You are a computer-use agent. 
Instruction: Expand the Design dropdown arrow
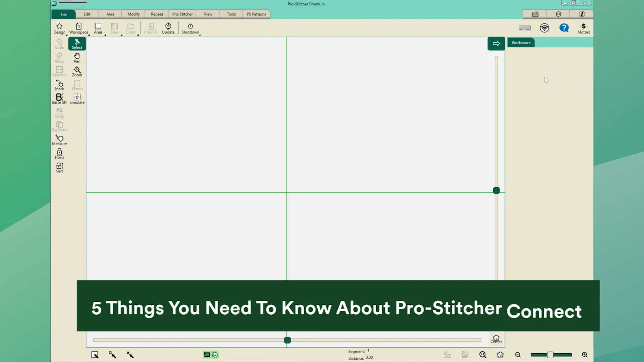point(66,35)
